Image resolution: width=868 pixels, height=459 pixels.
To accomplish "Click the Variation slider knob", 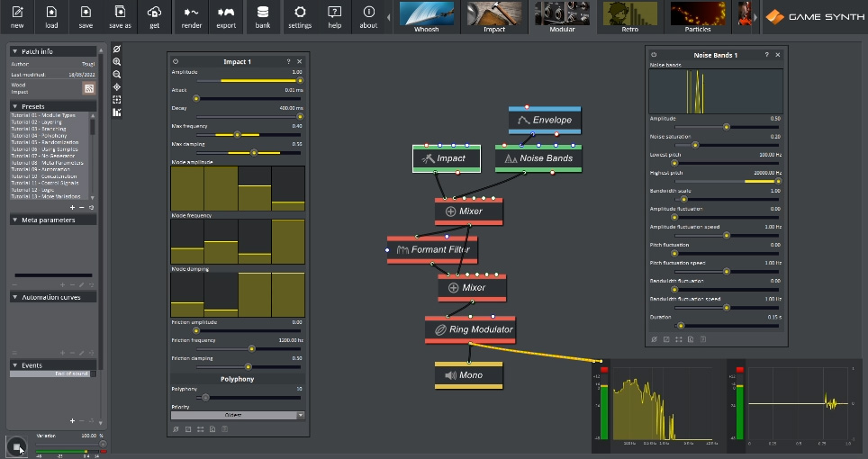I will pyautogui.click(x=103, y=444).
